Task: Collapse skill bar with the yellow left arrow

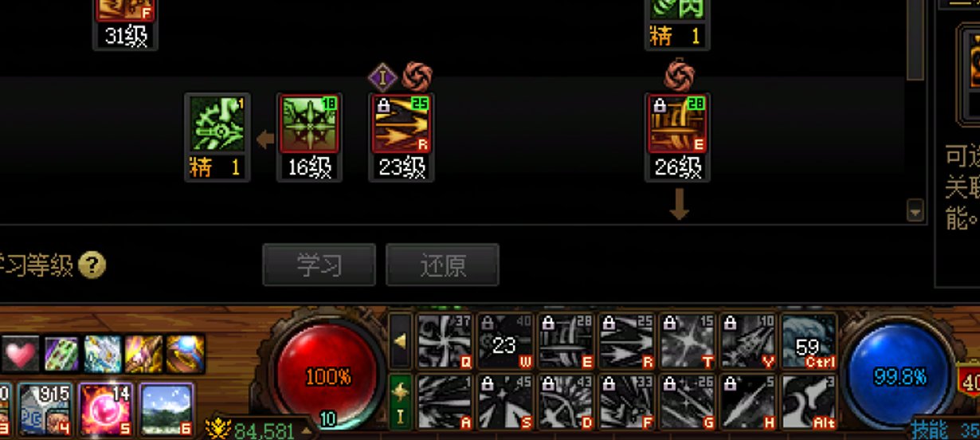Action: click(401, 341)
